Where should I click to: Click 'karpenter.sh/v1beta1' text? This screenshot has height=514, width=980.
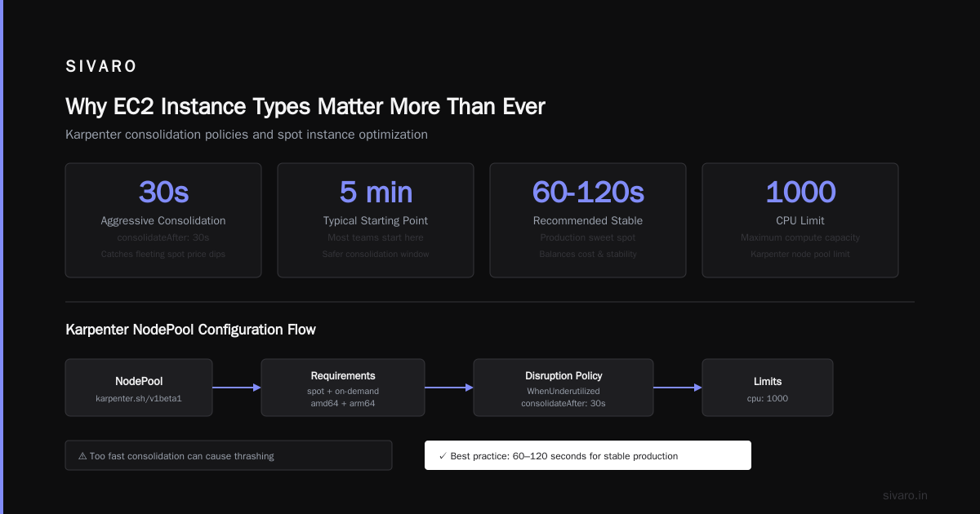pos(139,398)
